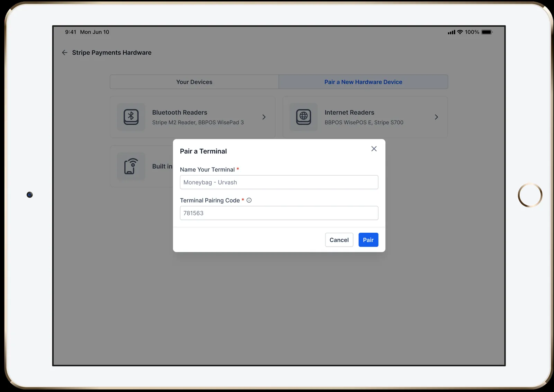Switch to Pair a New Hardware Device tab
The image size is (554, 392).
pos(363,82)
